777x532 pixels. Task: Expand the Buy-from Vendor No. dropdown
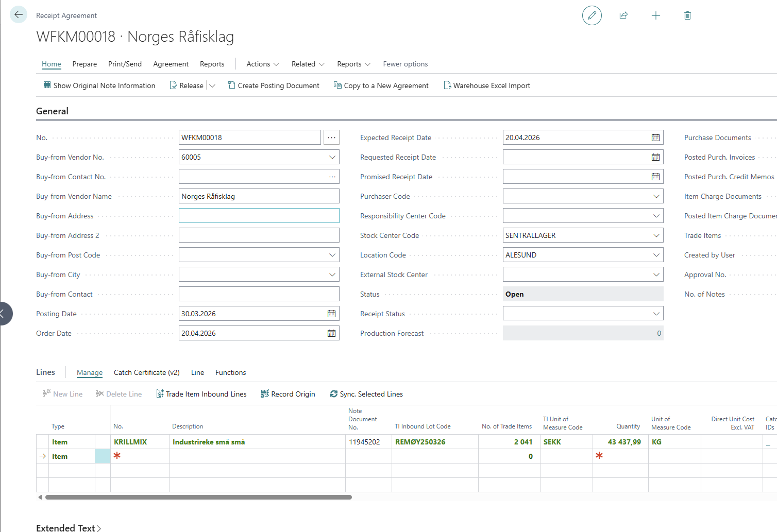pos(332,157)
